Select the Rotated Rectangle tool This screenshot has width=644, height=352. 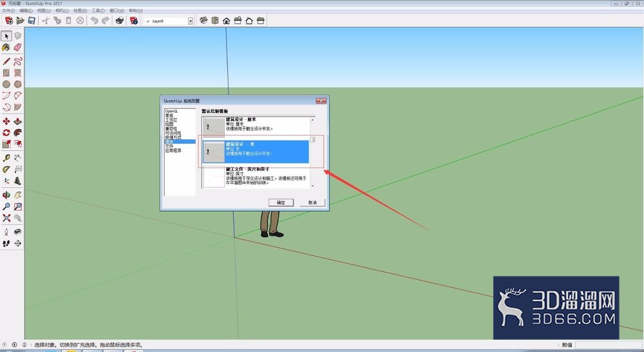tap(17, 73)
